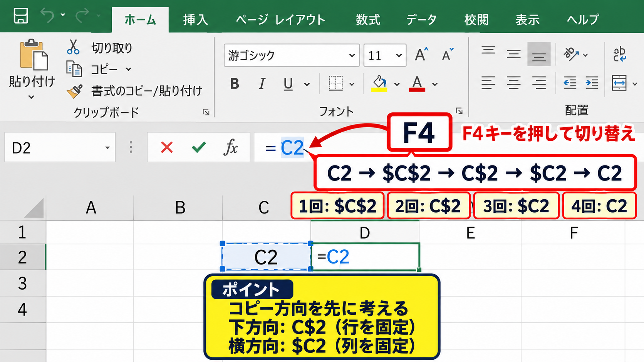This screenshot has height=362, width=644.
Task: Expand the 貼り付け paste options arrow
Action: pos(32,97)
